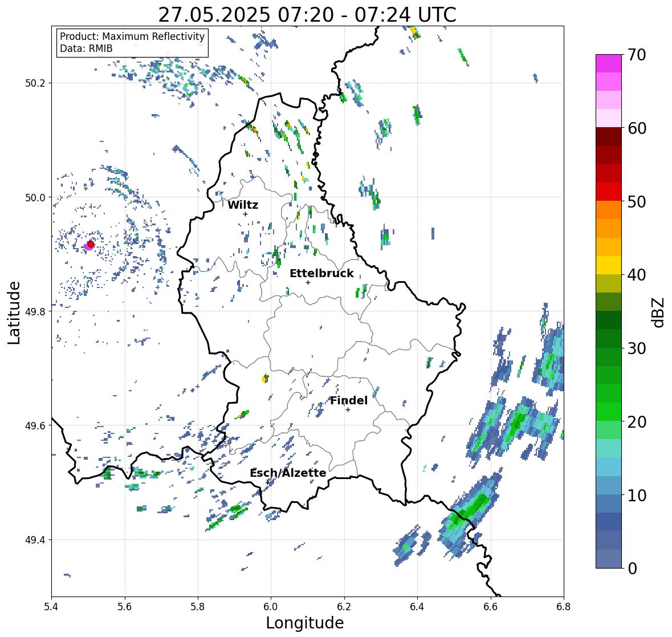Click the 40 tick on the colorbar
The image size is (672, 637).
(637, 275)
